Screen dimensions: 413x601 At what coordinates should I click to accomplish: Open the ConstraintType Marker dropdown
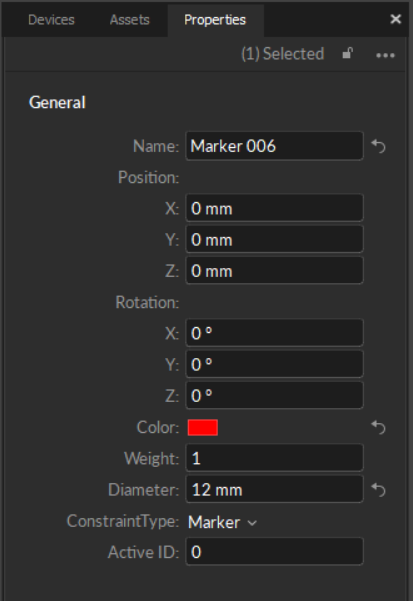coord(222,522)
